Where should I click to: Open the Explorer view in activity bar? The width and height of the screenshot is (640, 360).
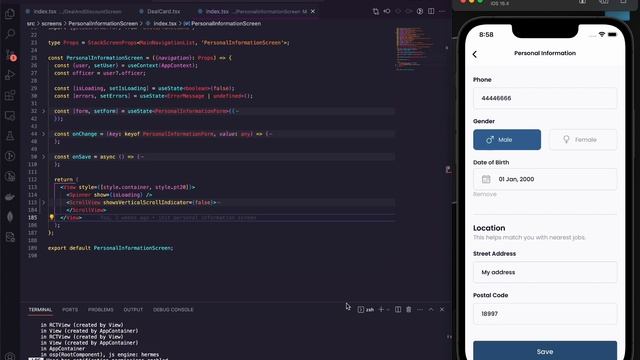(x=10, y=13)
